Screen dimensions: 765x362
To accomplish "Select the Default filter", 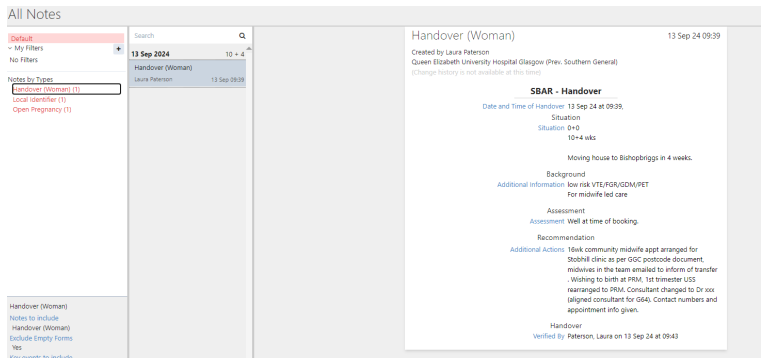I will pyautogui.click(x=66, y=39).
